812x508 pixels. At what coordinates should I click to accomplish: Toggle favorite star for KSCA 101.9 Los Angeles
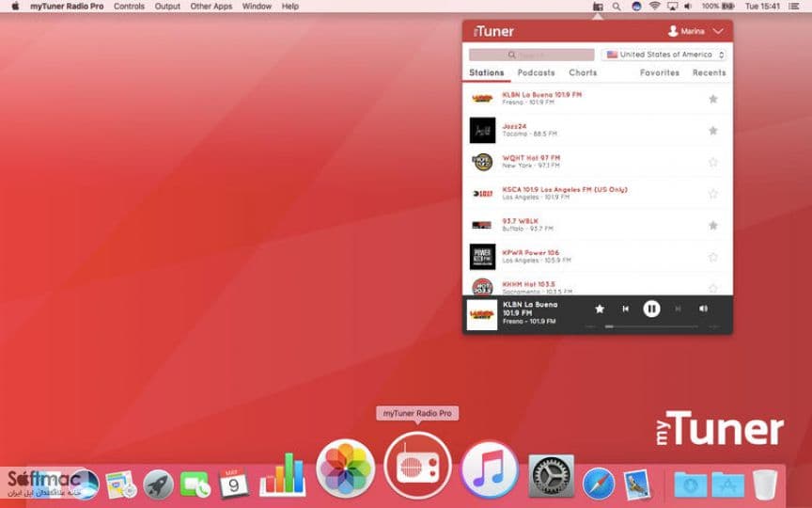(x=713, y=194)
